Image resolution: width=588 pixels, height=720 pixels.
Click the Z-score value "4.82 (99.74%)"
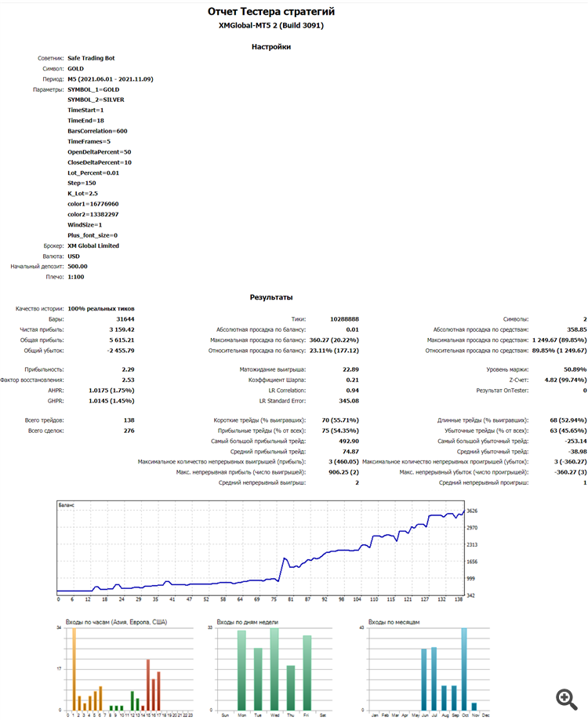(565, 380)
